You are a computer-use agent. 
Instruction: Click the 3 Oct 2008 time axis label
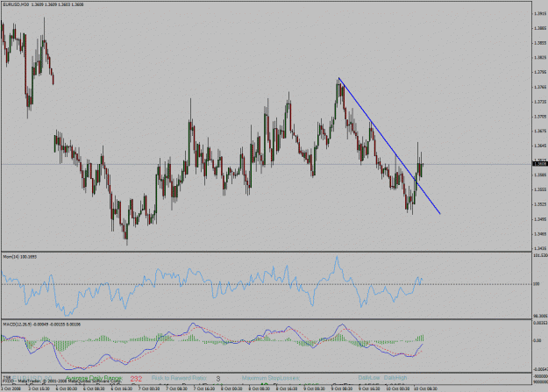coord(11,388)
